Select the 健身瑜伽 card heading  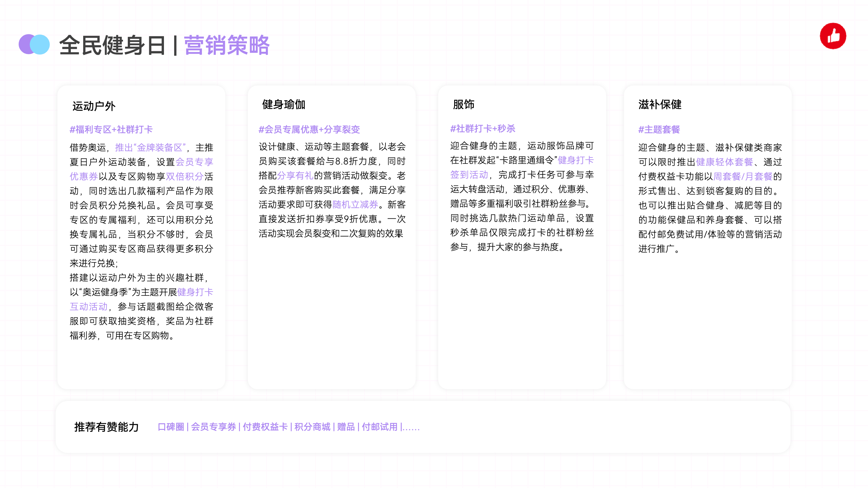[x=283, y=105]
